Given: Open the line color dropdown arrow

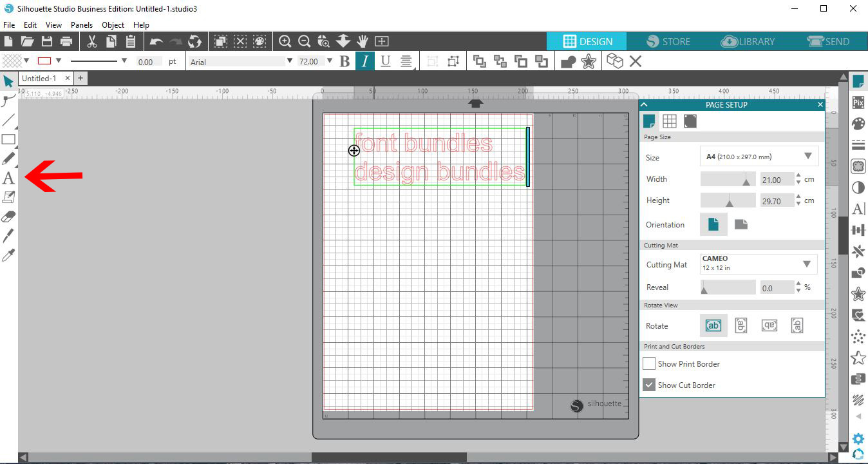Looking at the screenshot, I should coord(59,61).
